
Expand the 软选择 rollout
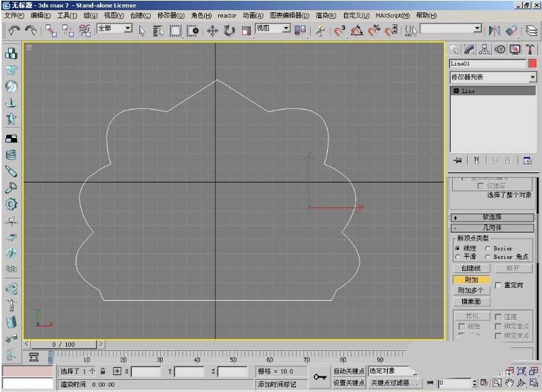(x=493, y=218)
